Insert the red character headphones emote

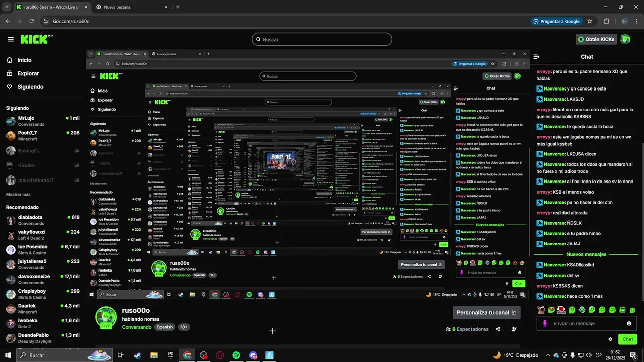(561, 310)
